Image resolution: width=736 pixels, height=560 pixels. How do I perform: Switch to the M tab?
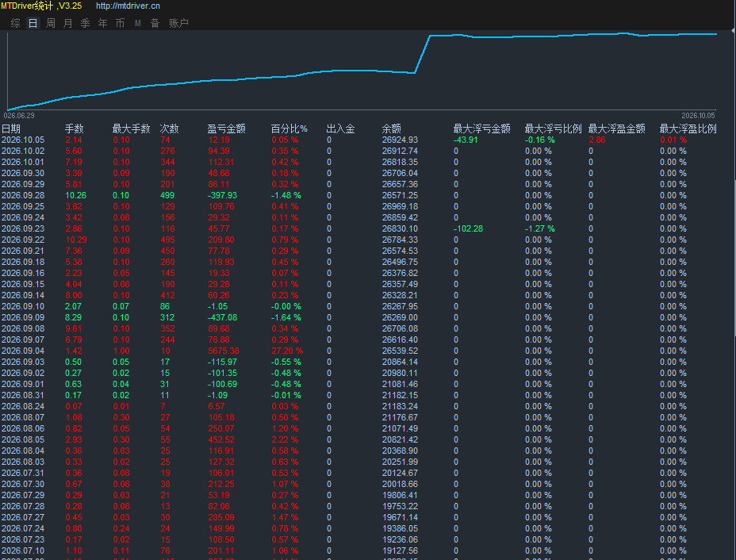tap(137, 23)
